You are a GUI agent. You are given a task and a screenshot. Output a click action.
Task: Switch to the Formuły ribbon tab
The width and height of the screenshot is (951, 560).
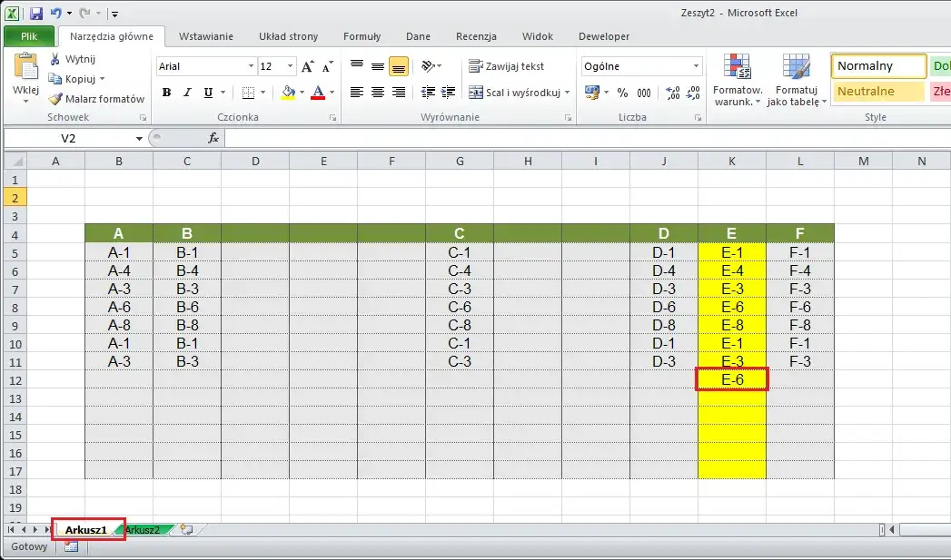362,36
